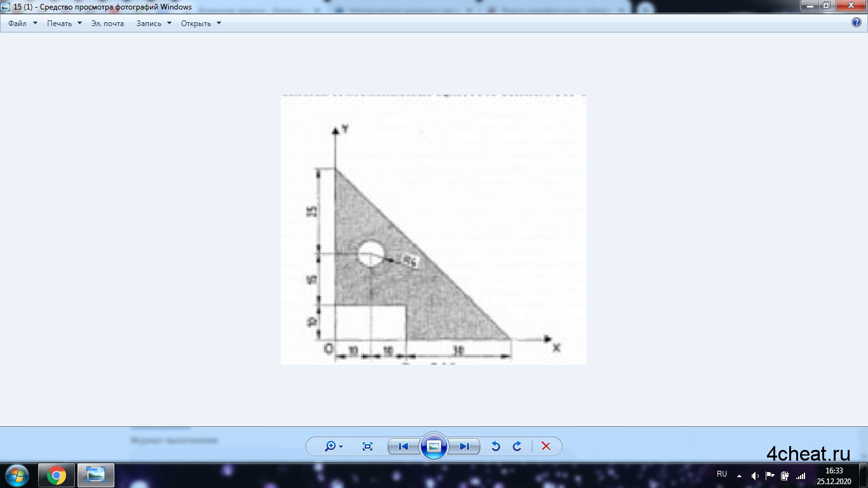Open the Открыть menu
The width and height of the screenshot is (868, 488).
201,24
